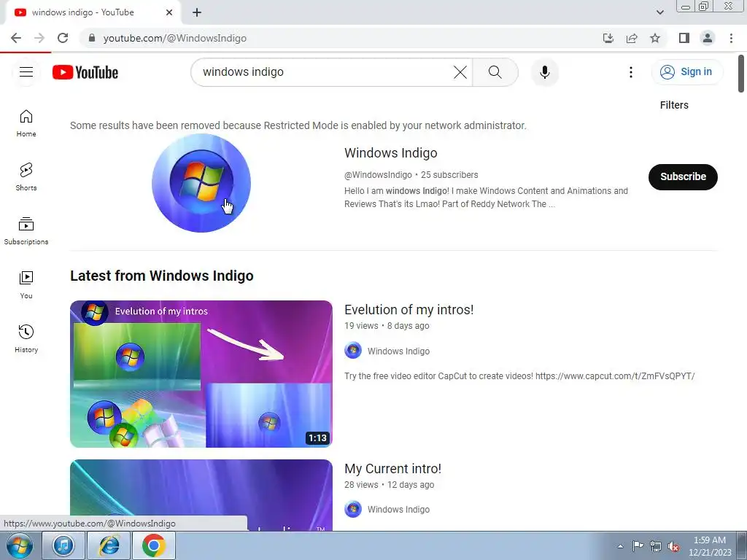
Task: Open the Chrome three-dot menu
Action: click(x=731, y=38)
